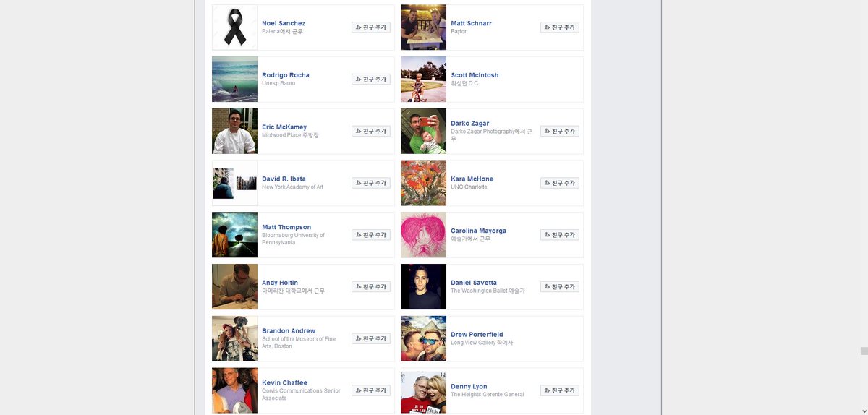
Task: Add Daniel Savetta as friend
Action: [x=560, y=287]
